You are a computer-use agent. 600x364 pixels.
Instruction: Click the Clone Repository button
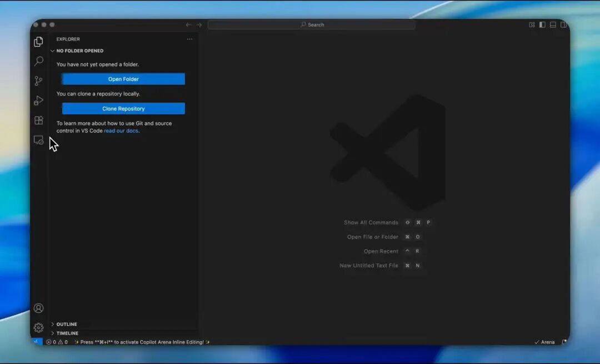123,108
